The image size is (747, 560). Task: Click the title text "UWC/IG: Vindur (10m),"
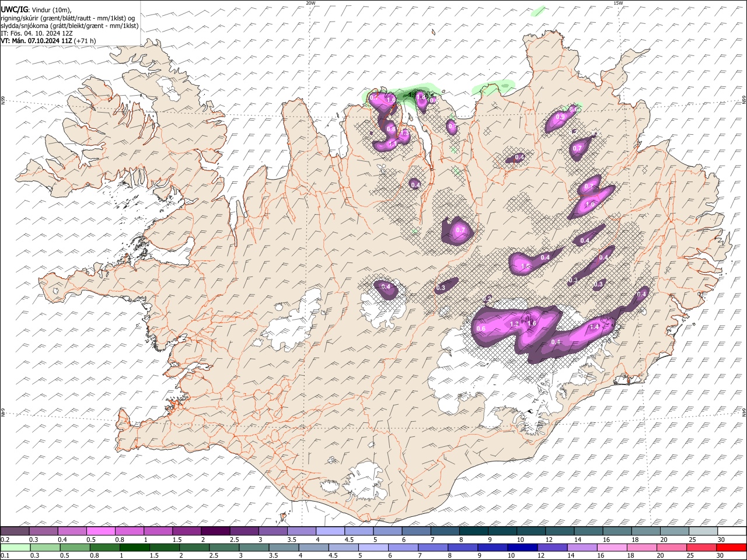tap(36, 9)
